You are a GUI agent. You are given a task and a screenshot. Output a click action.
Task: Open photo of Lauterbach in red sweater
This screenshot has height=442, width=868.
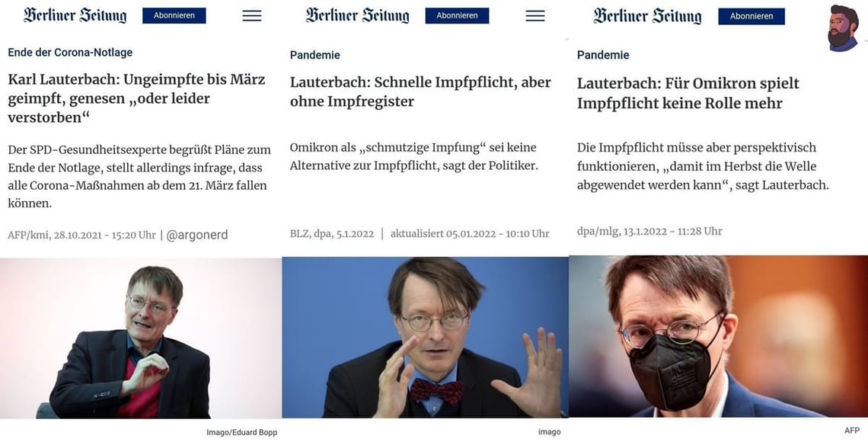141,338
